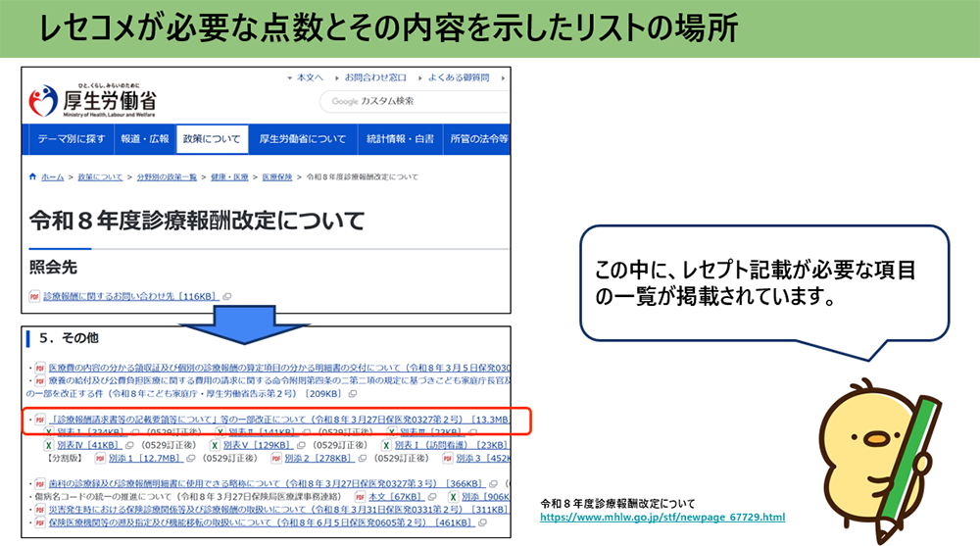The height and width of the screenshot is (546, 980).
Task: Click PDF icon beside 本文［67KB］
Action: [x=360, y=497]
